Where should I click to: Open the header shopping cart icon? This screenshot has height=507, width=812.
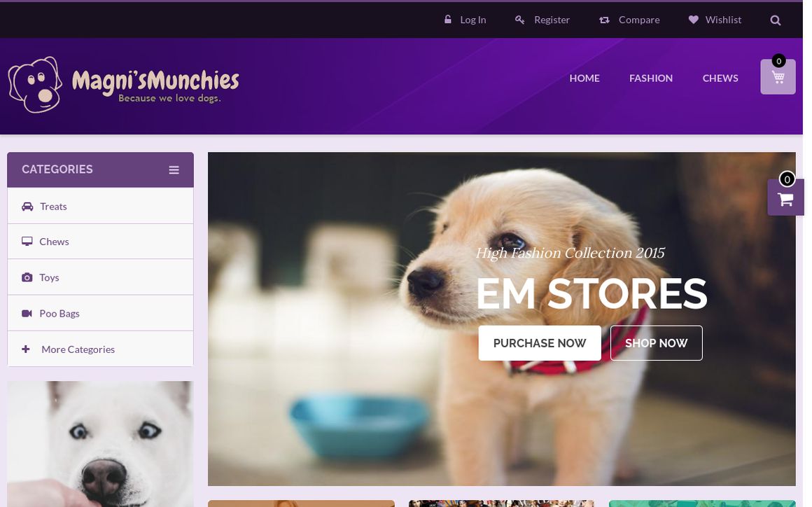(778, 76)
